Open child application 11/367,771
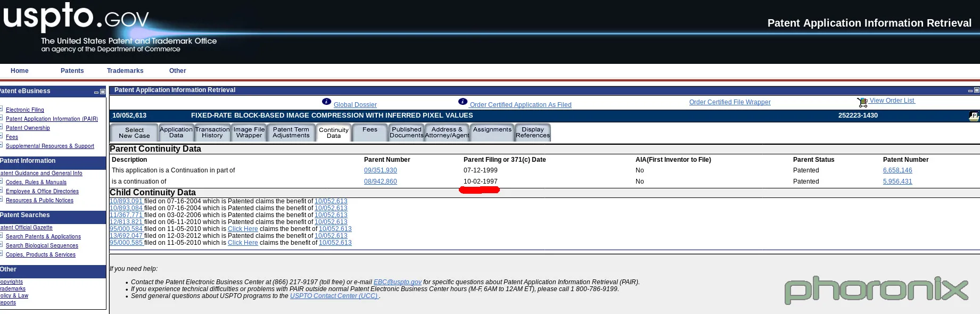Viewport: 980px width, 314px height. click(x=126, y=215)
